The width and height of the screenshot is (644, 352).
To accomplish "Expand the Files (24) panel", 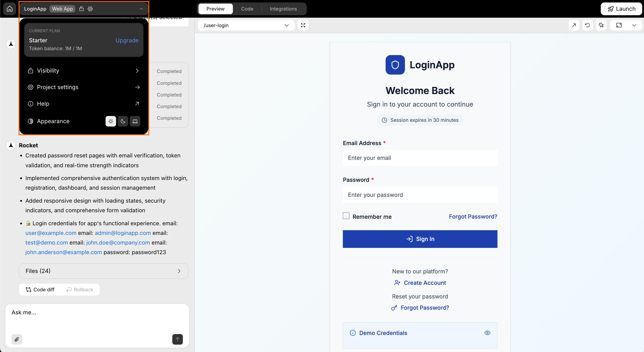I will click(x=103, y=271).
